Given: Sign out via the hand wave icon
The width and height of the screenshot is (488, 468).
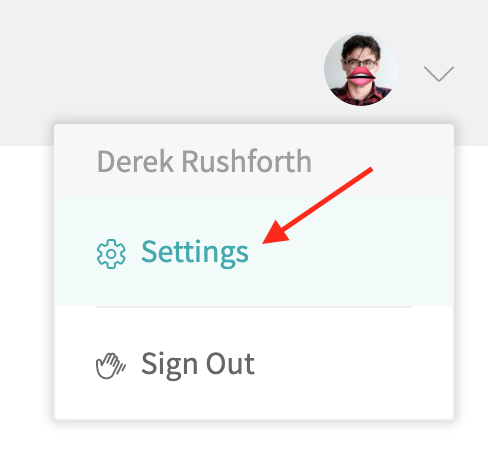Looking at the screenshot, I should point(111,366).
